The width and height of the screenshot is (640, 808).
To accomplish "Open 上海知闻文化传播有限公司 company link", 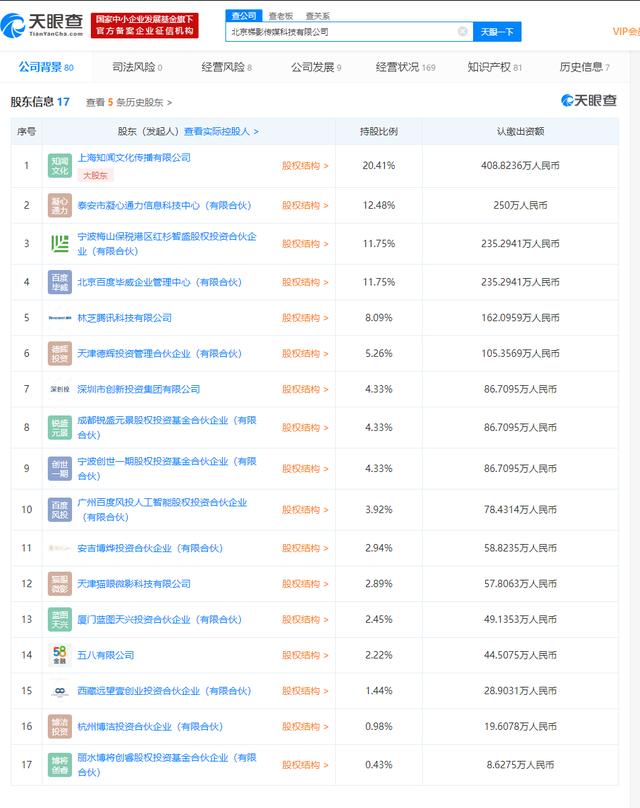I will pos(134,158).
